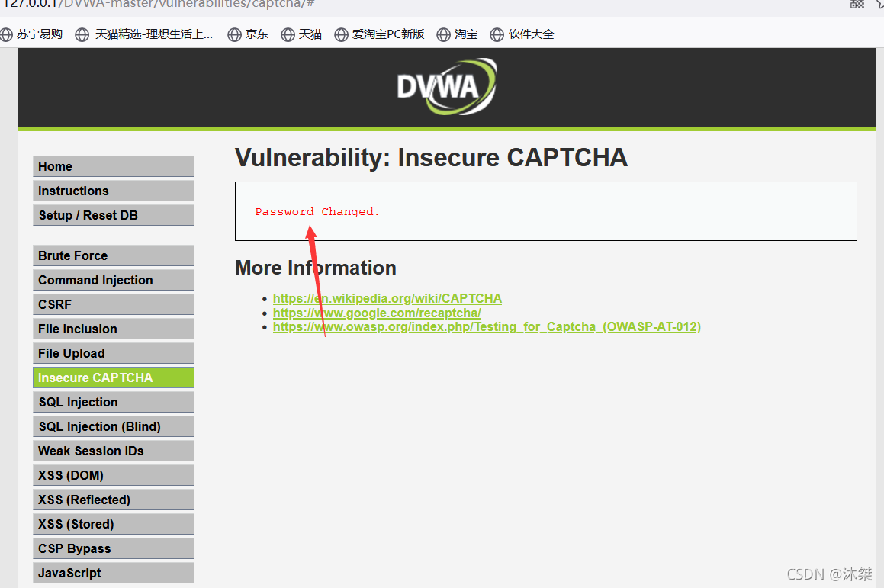Open the 天猫 bookmark
The height and width of the screenshot is (588, 884).
tap(301, 34)
